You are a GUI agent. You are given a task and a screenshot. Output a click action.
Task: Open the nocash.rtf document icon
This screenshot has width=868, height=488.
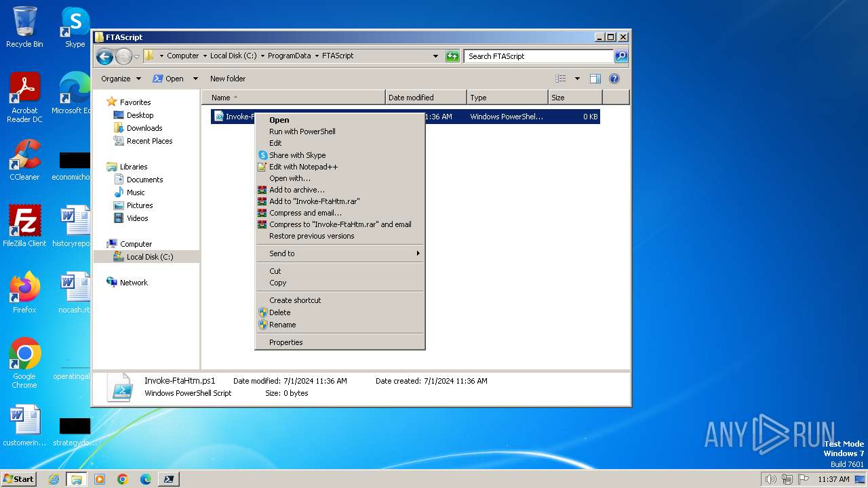pyautogui.click(x=75, y=293)
